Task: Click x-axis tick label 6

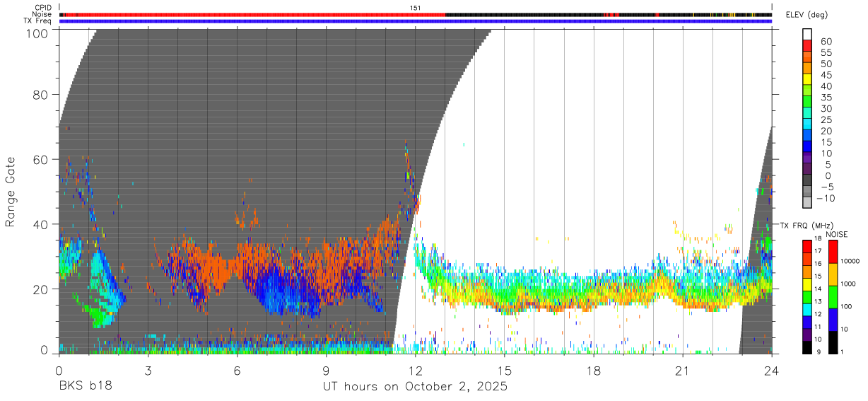Action: click(237, 370)
